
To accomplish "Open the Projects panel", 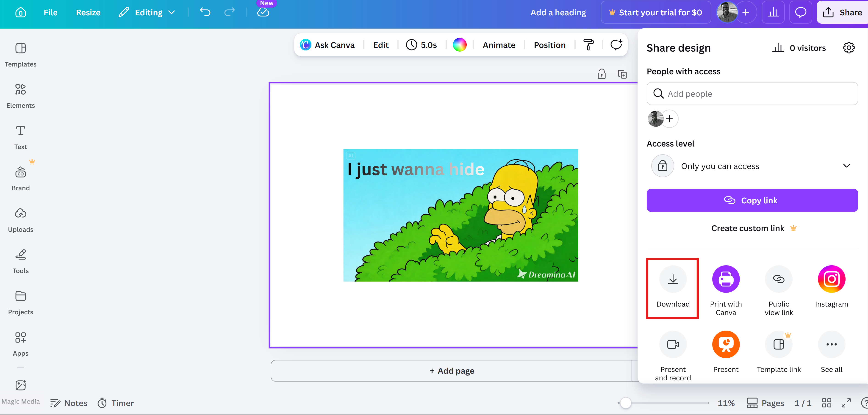I will click(x=21, y=303).
